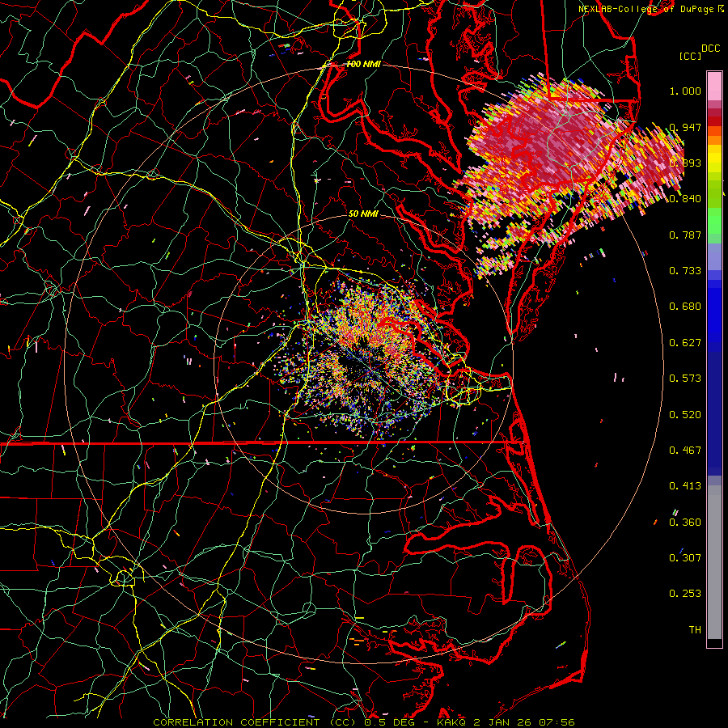Click the 0.627 legend value

coord(685,343)
